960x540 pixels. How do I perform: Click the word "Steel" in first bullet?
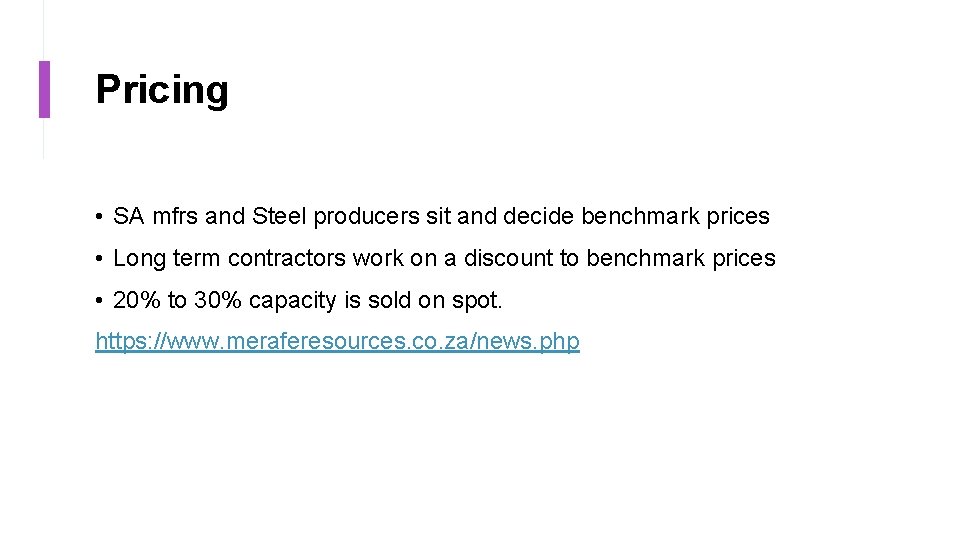point(280,216)
